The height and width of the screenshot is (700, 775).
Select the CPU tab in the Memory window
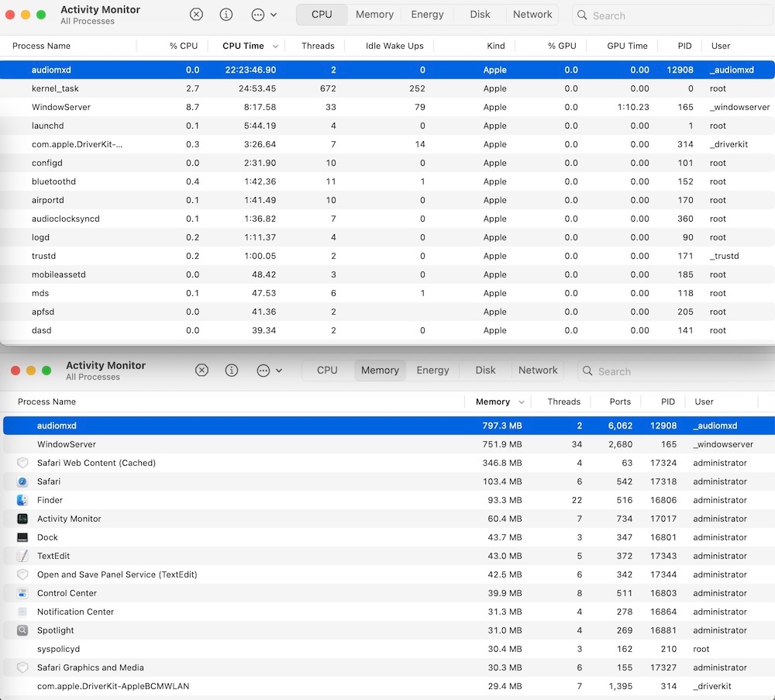[327, 371]
